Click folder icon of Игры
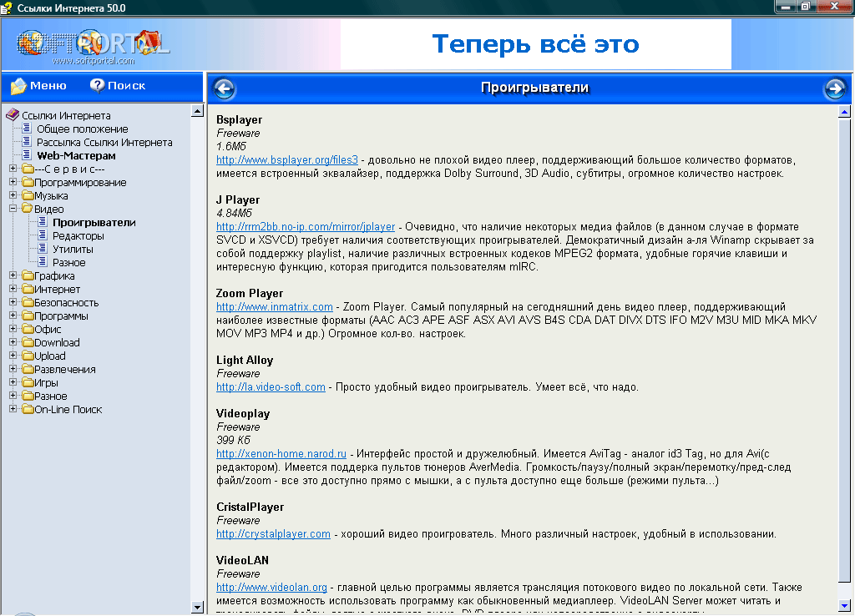The height and width of the screenshot is (616, 855). (x=28, y=382)
